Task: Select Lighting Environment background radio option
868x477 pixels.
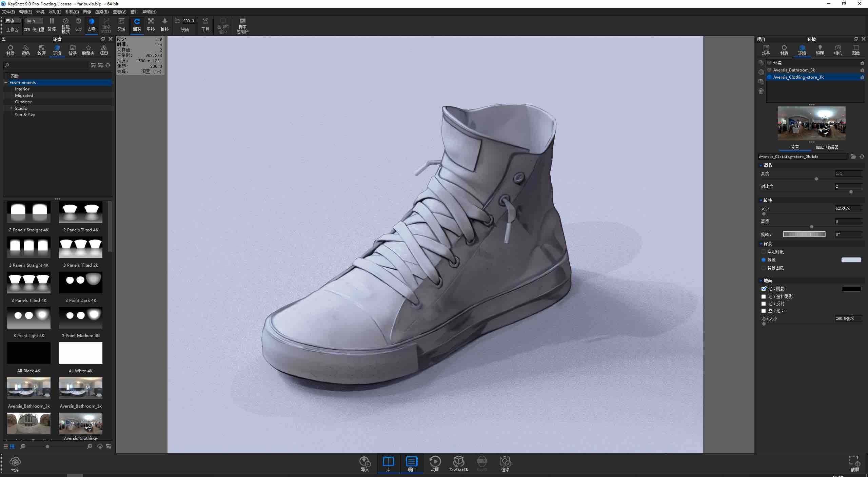Action: click(764, 252)
